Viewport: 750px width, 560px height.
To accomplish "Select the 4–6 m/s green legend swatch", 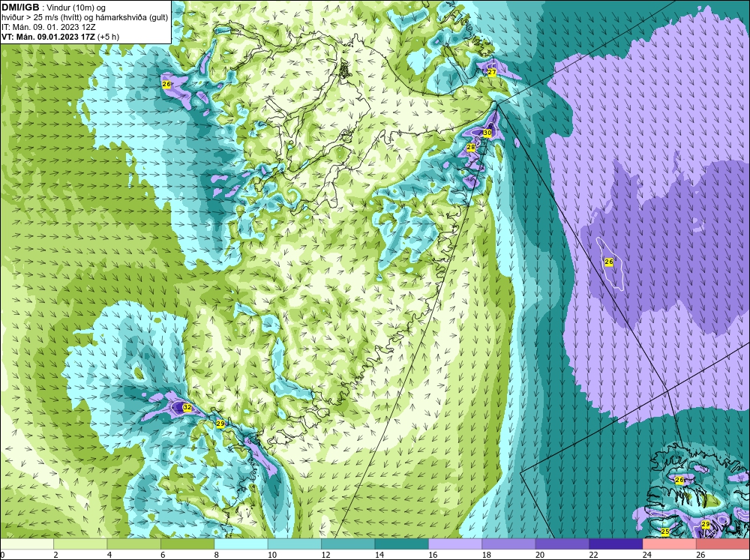I will coord(134,544).
